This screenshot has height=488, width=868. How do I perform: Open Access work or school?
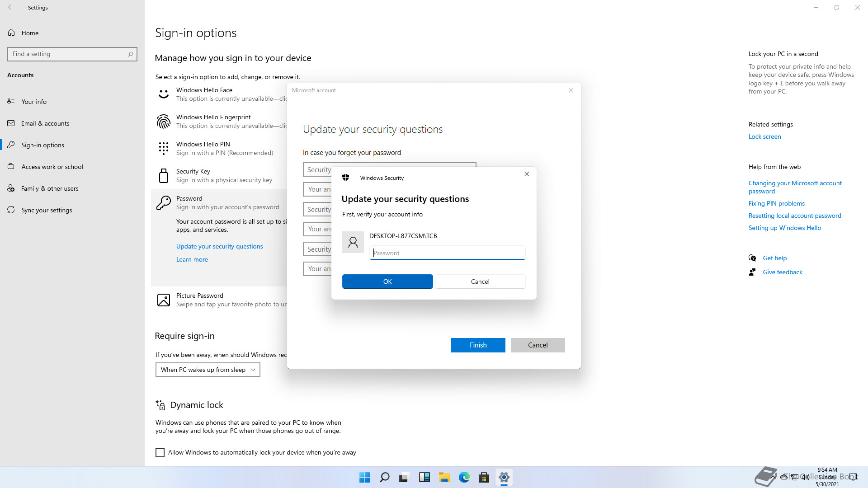72,167
